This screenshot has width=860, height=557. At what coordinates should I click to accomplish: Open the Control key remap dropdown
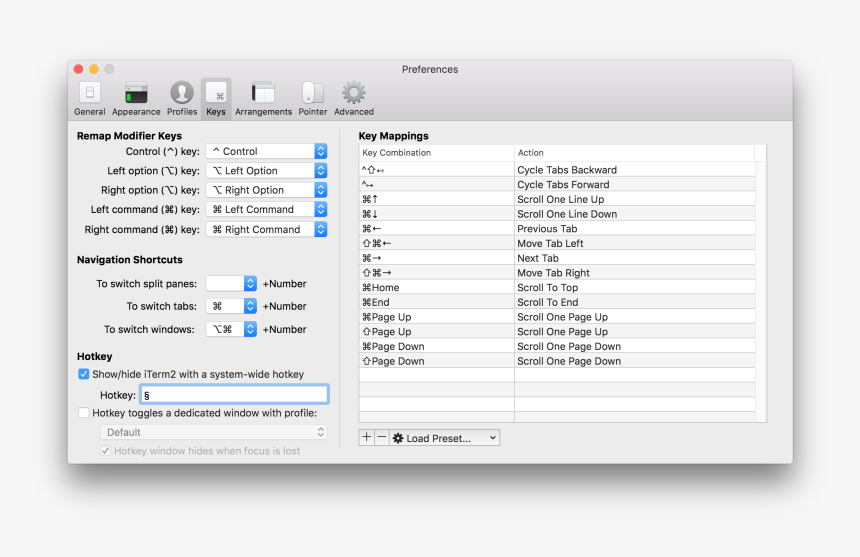tap(267, 151)
